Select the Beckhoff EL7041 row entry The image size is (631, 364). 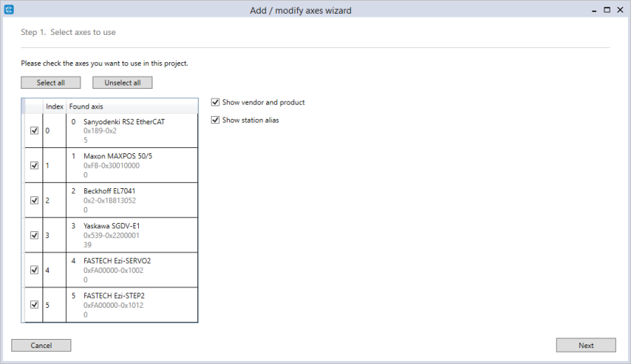[111, 200]
